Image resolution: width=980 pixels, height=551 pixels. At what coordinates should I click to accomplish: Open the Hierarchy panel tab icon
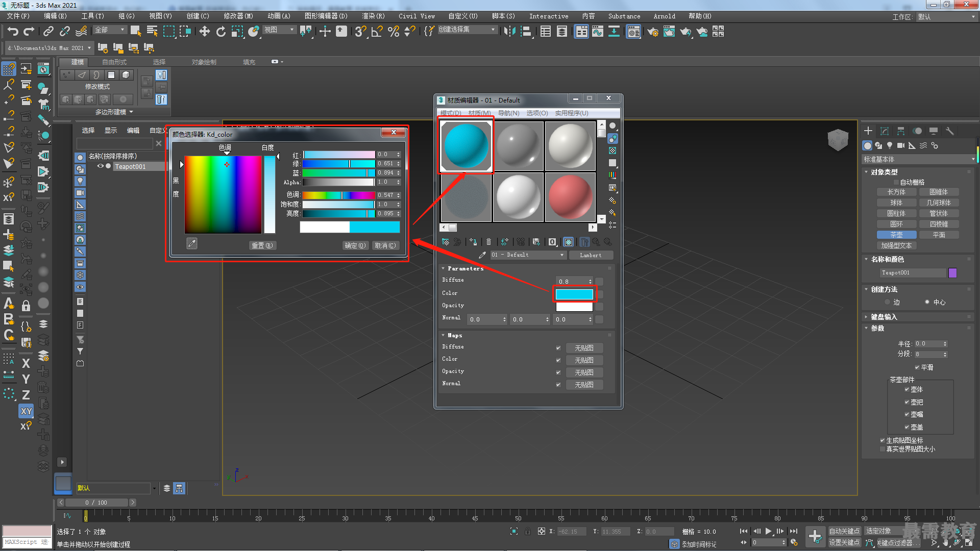click(901, 131)
